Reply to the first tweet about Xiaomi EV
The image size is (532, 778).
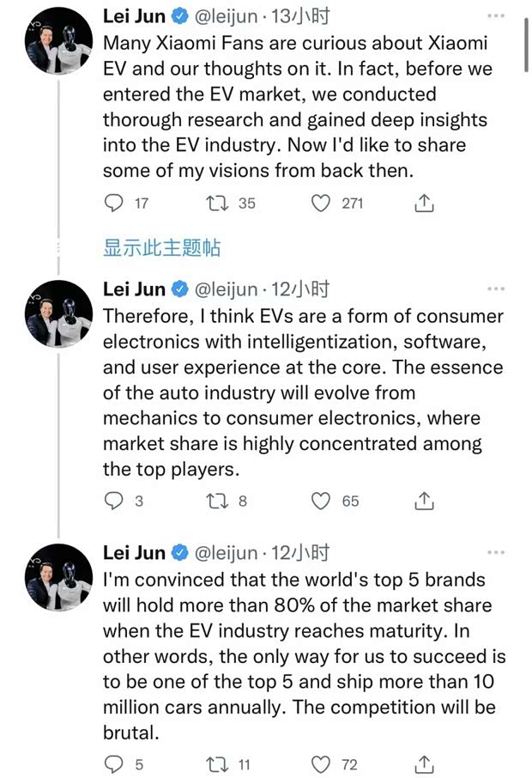114,204
